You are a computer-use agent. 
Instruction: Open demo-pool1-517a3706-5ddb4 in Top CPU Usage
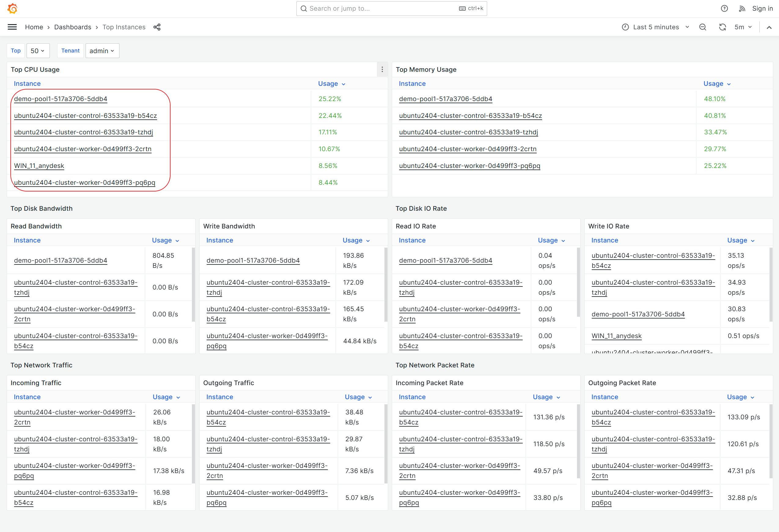pos(61,99)
